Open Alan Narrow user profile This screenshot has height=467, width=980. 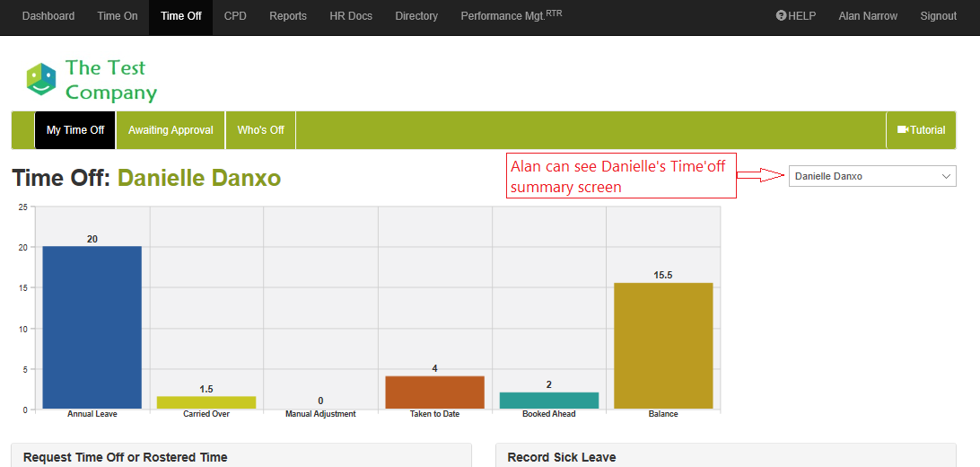[x=868, y=16]
